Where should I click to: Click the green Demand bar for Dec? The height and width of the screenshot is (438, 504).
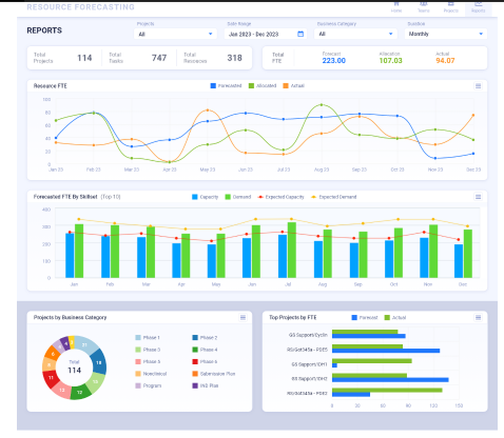point(468,253)
